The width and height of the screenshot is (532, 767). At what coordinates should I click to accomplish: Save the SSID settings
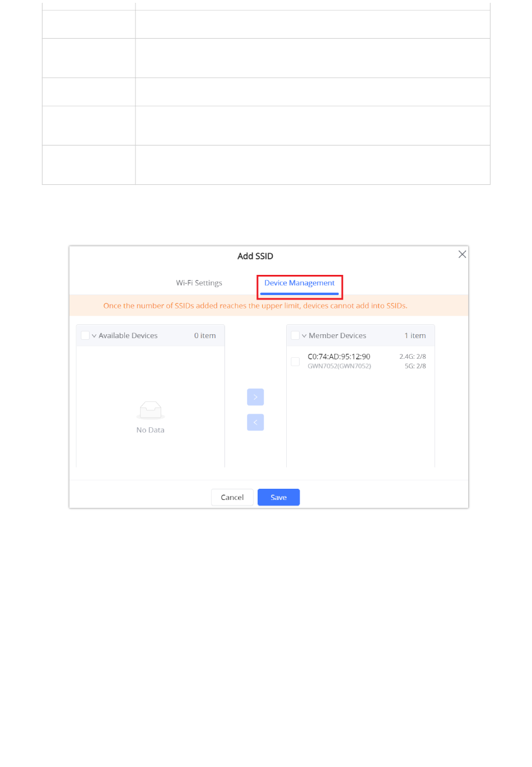coord(279,497)
